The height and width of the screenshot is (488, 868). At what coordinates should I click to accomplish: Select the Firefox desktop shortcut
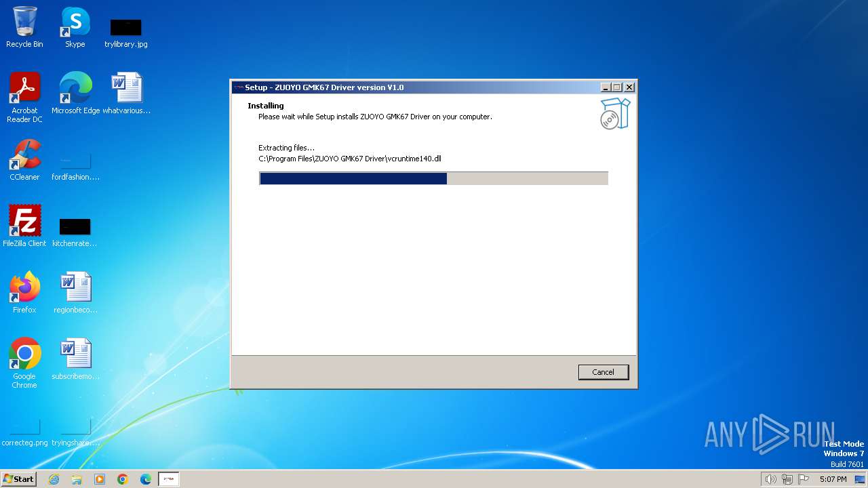click(24, 293)
